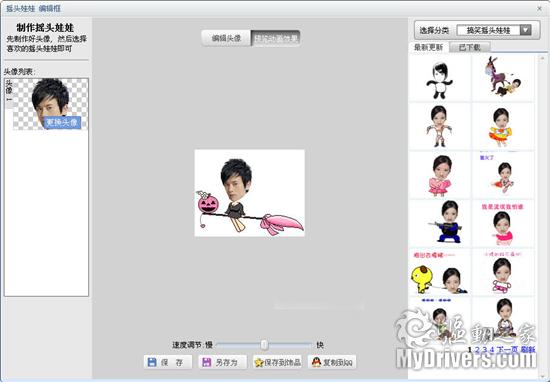Click the 保存 save button

click(x=168, y=362)
